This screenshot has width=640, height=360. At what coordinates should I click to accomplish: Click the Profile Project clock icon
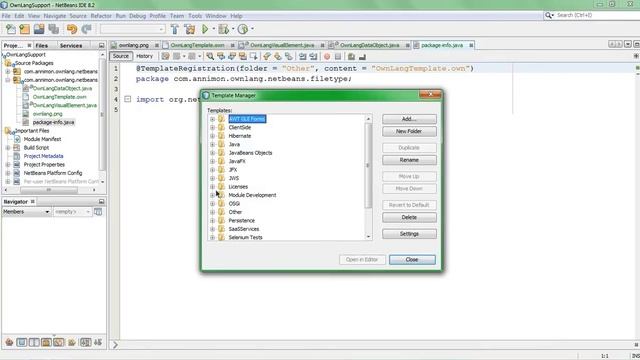coord(243,29)
